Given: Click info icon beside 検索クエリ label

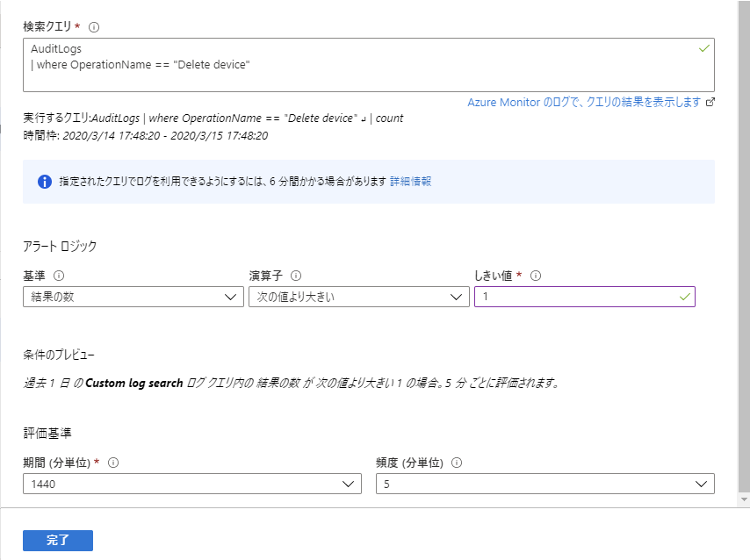Looking at the screenshot, I should tap(94, 27).
